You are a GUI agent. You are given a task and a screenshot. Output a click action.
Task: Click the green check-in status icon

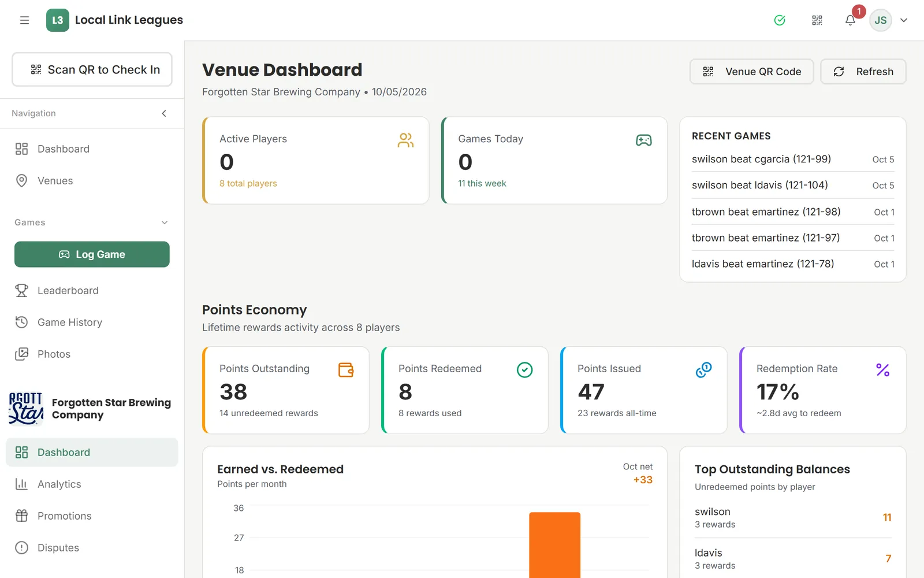click(x=780, y=20)
